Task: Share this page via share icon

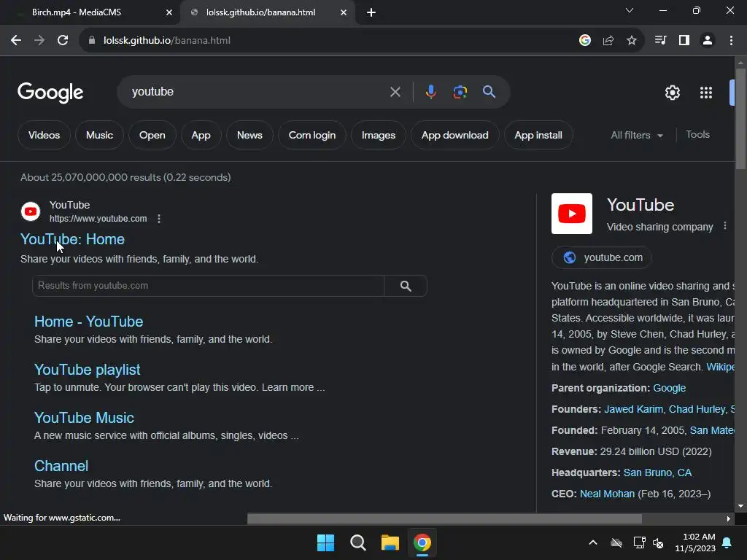Action: 608,41
